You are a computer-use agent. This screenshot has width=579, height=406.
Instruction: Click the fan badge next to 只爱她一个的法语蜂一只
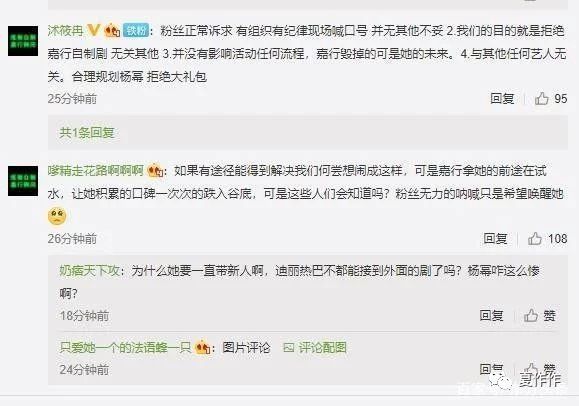[x=202, y=347]
